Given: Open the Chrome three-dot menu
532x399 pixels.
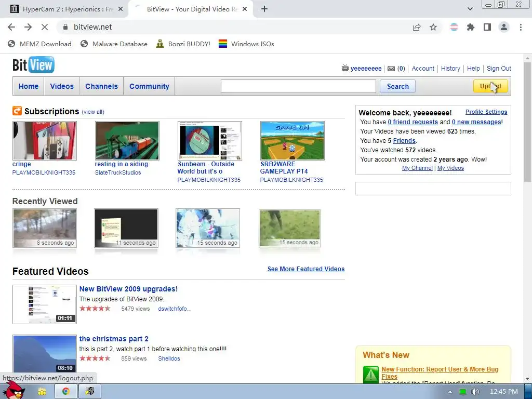Looking at the screenshot, I should 521,27.
